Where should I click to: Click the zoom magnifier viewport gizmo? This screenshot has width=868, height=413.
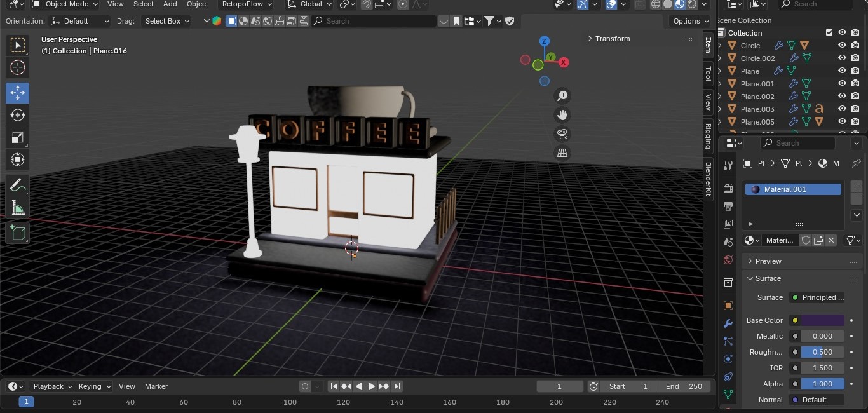tap(562, 96)
